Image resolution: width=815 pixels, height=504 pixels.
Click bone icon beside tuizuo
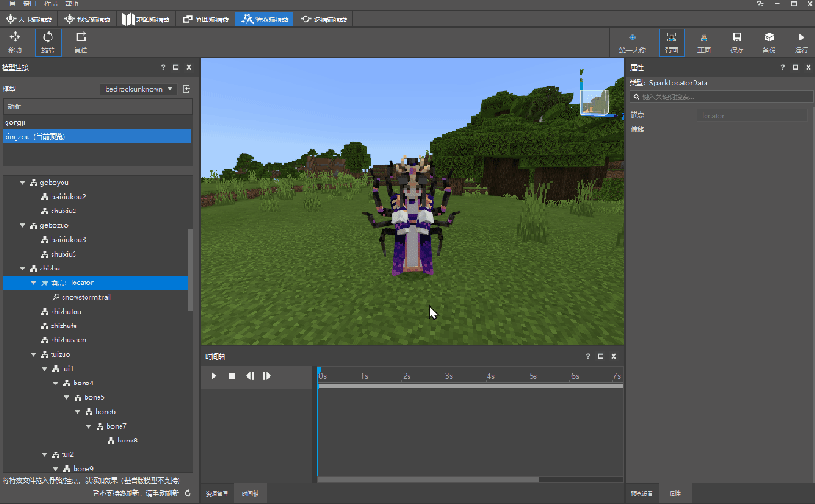click(45, 355)
